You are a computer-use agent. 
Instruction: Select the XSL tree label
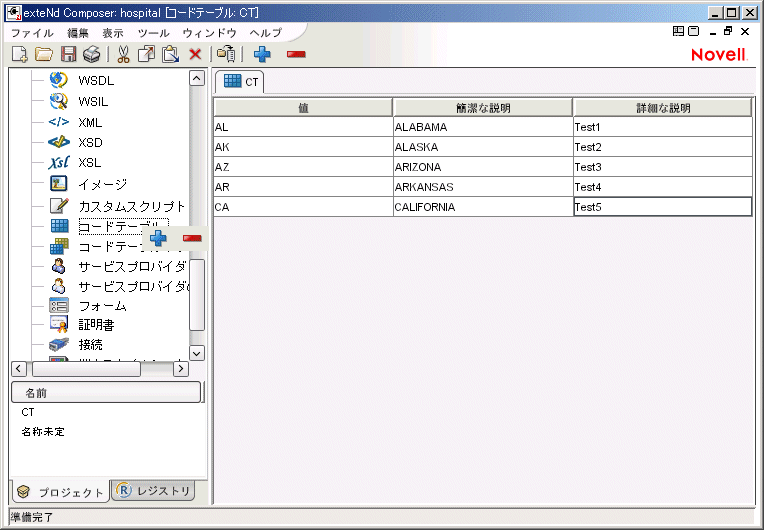point(90,162)
